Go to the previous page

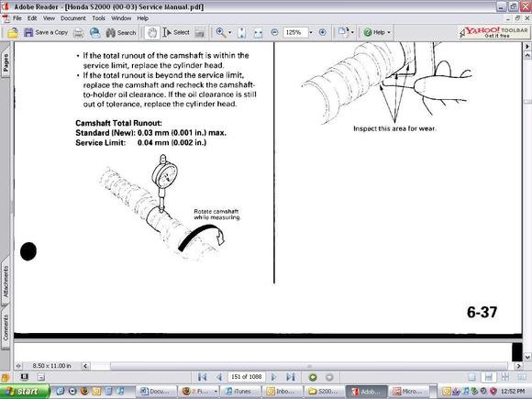(219, 377)
